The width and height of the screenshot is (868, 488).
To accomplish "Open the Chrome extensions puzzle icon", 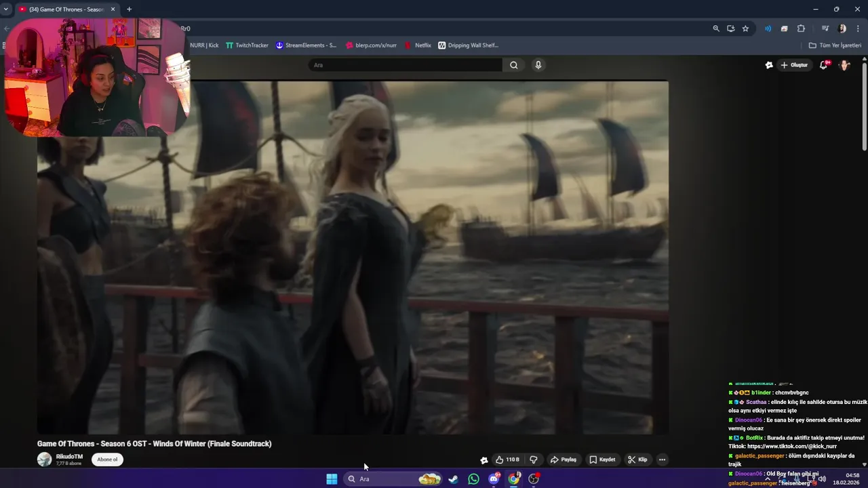I will [801, 28].
